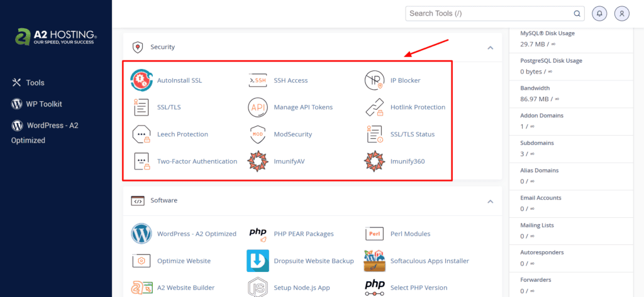
Task: Click the Perl Modules icon
Action: (x=374, y=234)
